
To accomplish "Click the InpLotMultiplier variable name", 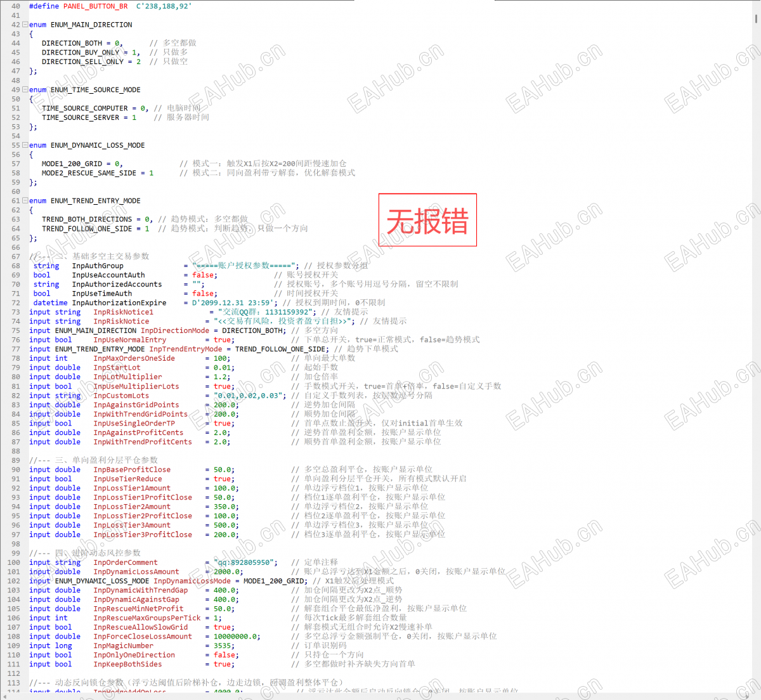I will pyautogui.click(x=127, y=377).
